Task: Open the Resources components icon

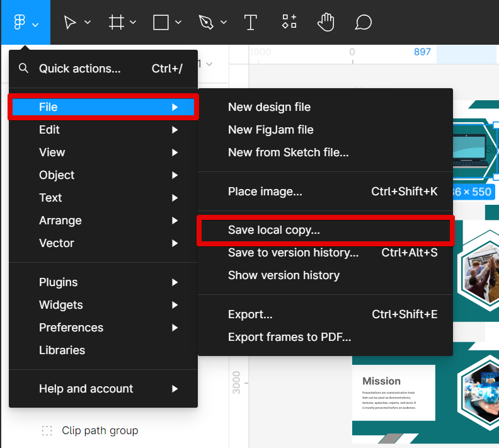Action: pyautogui.click(x=289, y=22)
